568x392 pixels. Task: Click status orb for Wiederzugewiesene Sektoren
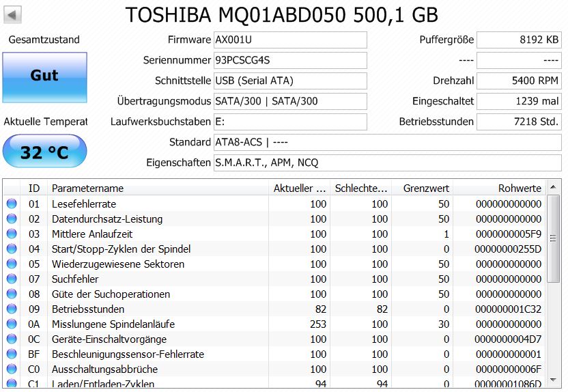pyautogui.click(x=12, y=264)
